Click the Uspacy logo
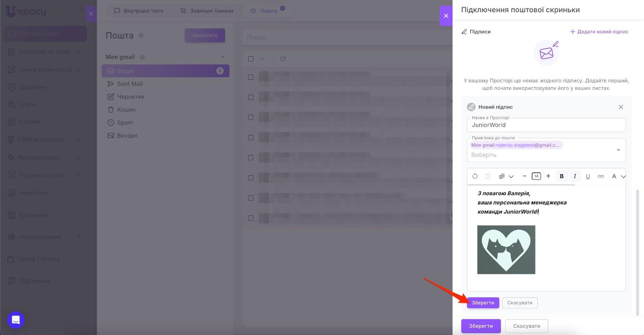This screenshot has width=644, height=335. (26, 11)
